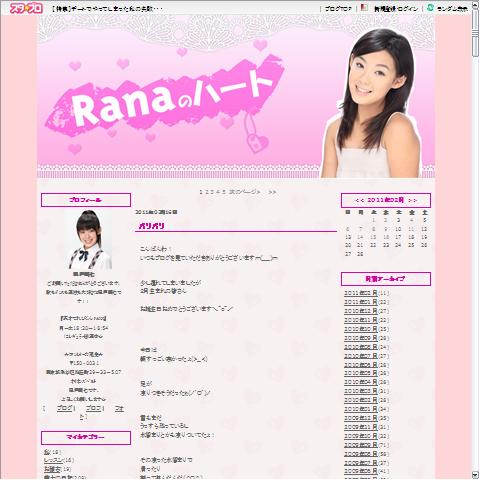Open the 2009年07月 archive link

point(361,463)
